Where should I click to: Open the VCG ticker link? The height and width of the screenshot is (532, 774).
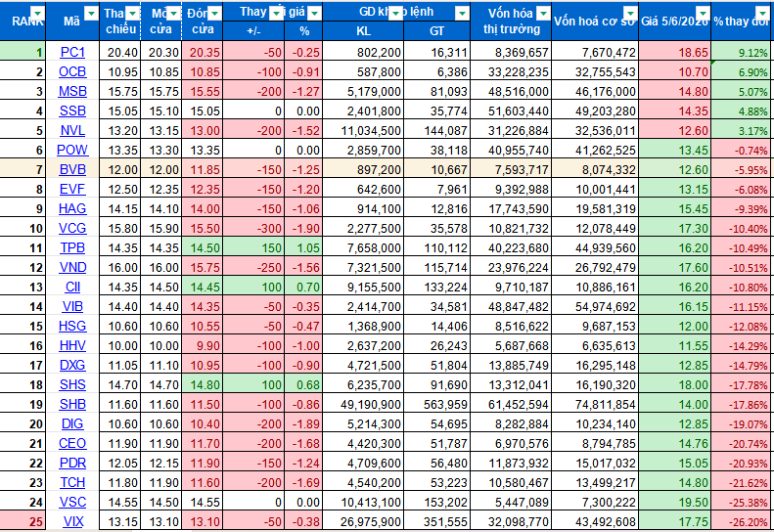point(72,228)
